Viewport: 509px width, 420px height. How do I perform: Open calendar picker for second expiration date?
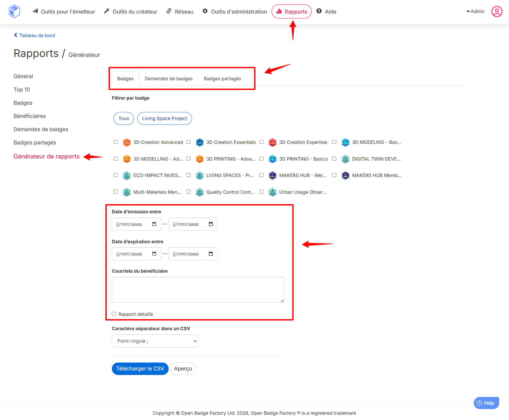(211, 254)
